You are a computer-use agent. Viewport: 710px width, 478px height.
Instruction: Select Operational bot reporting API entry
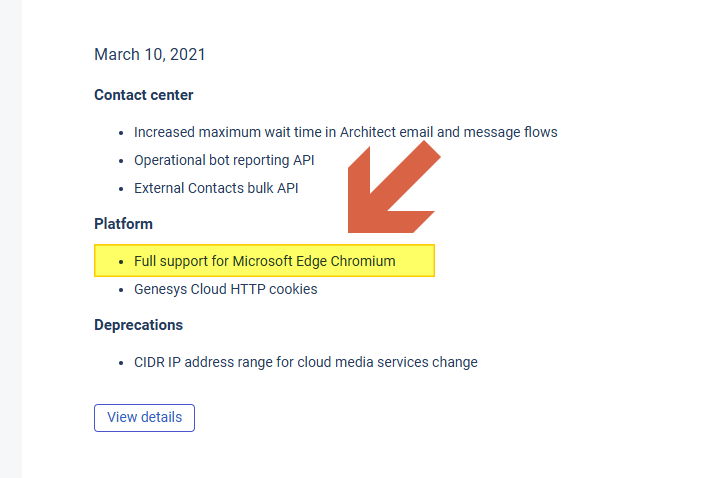(x=224, y=160)
